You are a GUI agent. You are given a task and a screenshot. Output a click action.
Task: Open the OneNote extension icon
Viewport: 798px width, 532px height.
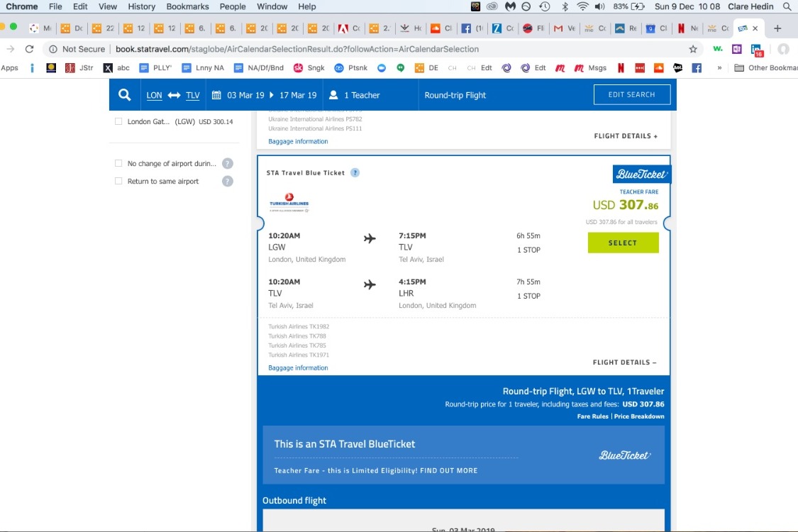pyautogui.click(x=736, y=49)
